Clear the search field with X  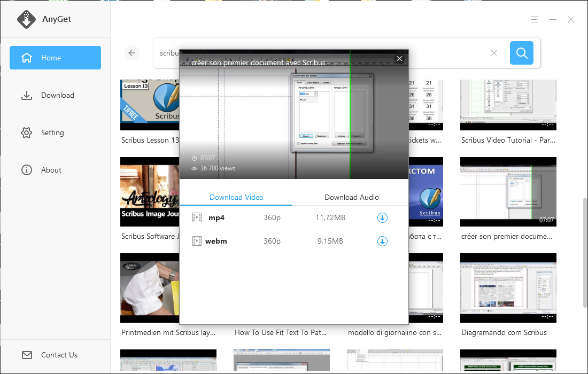click(x=494, y=53)
